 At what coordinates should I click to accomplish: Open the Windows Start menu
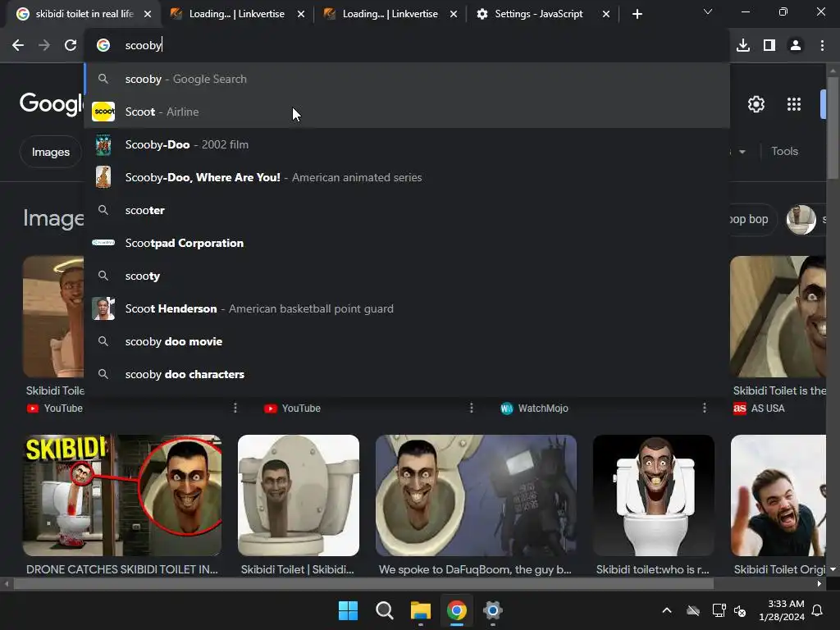tap(348, 610)
